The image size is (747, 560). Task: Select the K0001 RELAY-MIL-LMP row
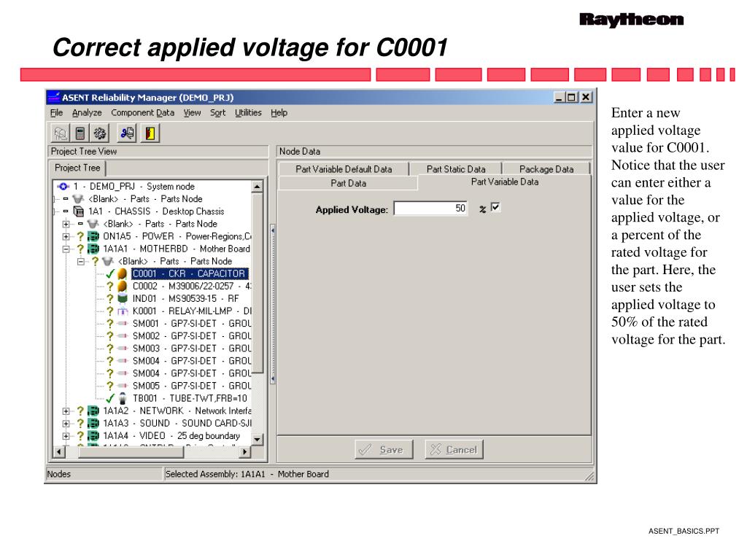click(x=192, y=311)
